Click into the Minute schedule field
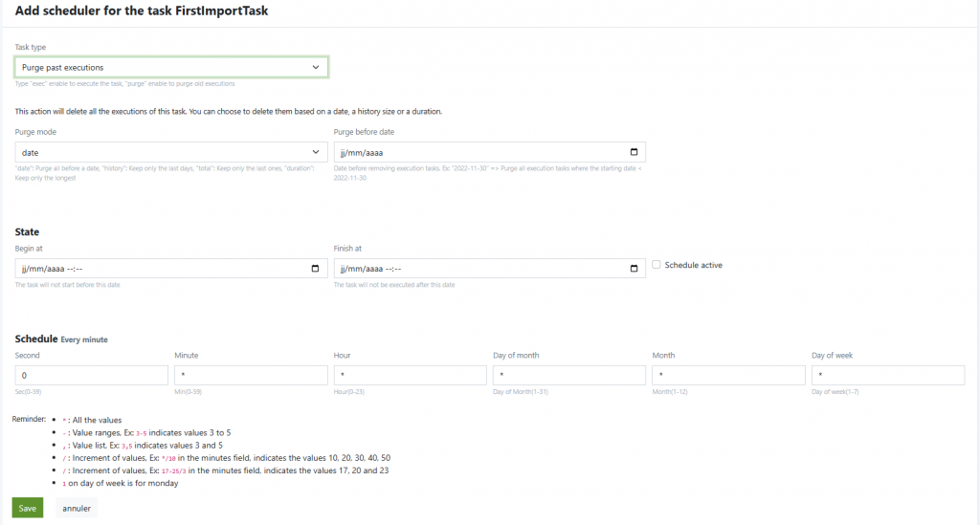This screenshot has height=525, width=980. coord(251,375)
